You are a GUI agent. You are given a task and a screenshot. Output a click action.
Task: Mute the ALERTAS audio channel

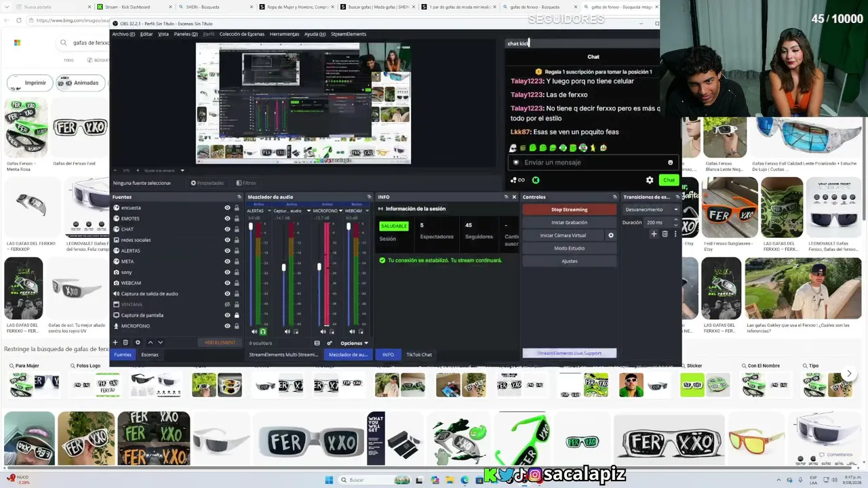[x=254, y=331]
